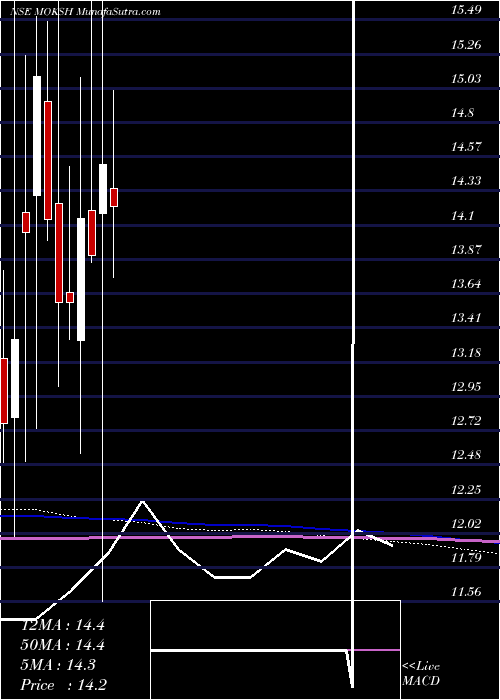The width and height of the screenshot is (500, 700).
Task: Click the peak of the white MACD line
Action: [x=143, y=502]
